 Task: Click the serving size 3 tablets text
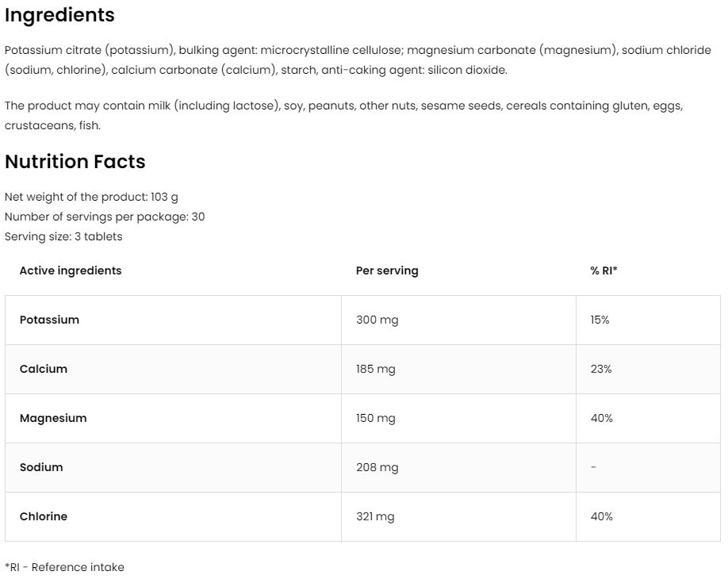coord(63,236)
